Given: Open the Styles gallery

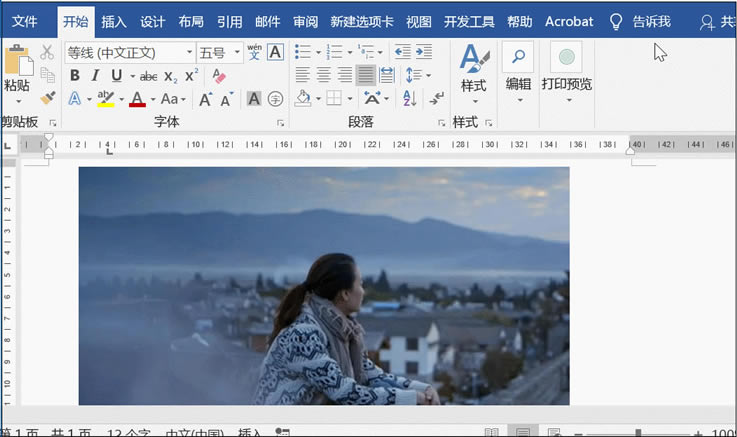Looking at the screenshot, I should tap(474, 73).
